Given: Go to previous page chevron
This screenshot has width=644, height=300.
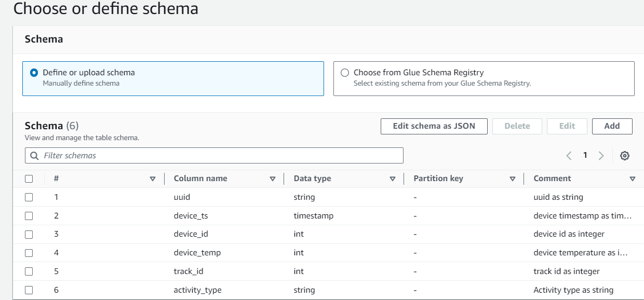Looking at the screenshot, I should pos(569,156).
